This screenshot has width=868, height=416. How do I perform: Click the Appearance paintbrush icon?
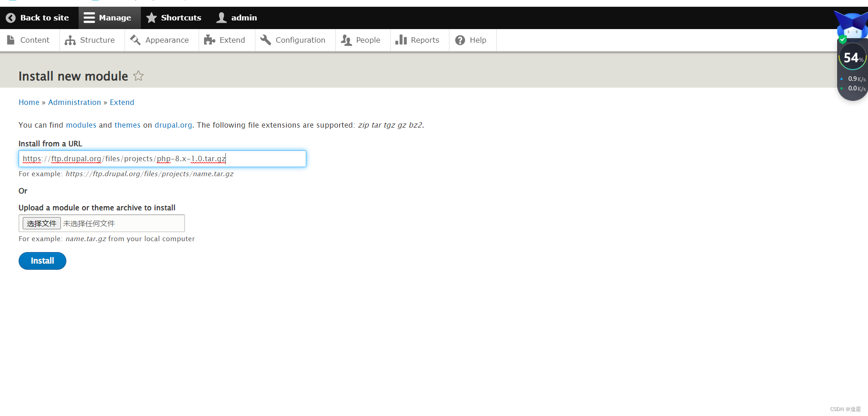135,40
